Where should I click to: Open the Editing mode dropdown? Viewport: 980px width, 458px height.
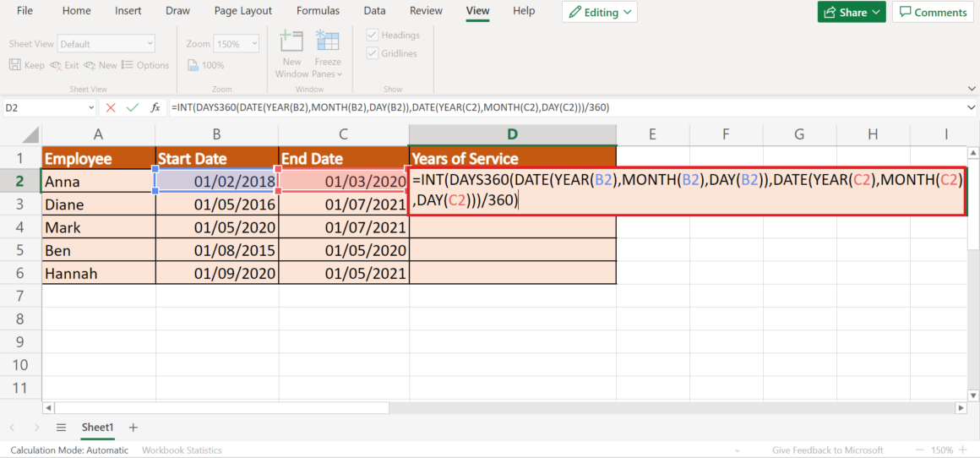[600, 13]
